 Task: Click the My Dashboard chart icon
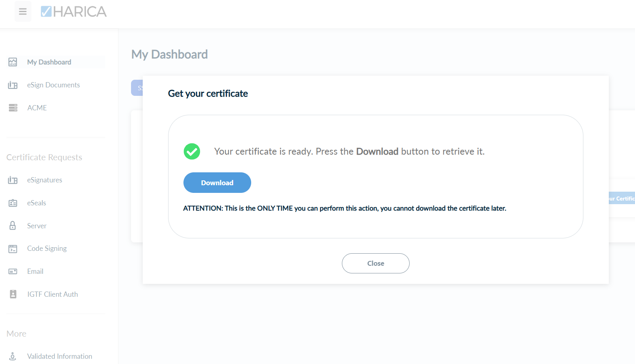[x=13, y=62]
